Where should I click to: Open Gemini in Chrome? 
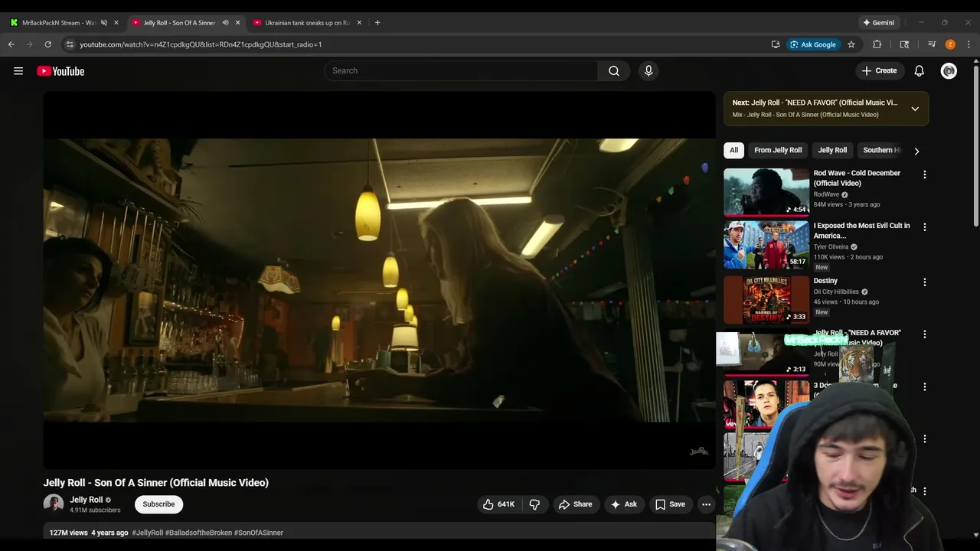tap(878, 22)
